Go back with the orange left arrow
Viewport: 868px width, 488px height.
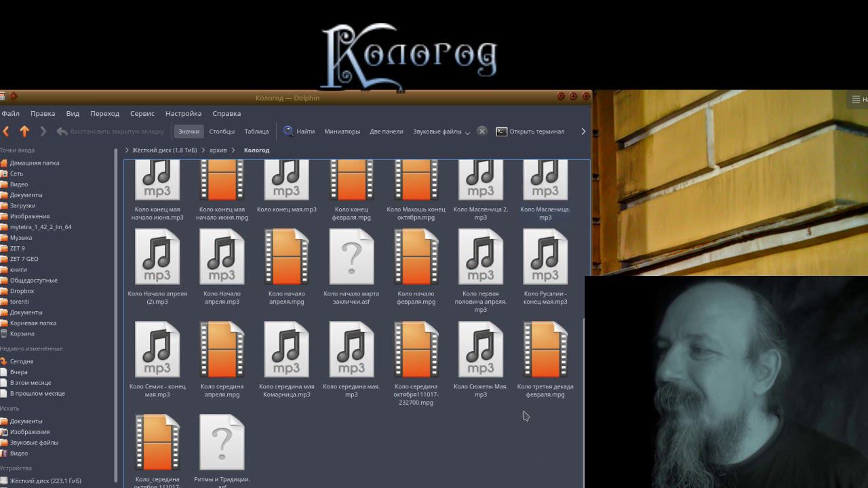click(6, 131)
